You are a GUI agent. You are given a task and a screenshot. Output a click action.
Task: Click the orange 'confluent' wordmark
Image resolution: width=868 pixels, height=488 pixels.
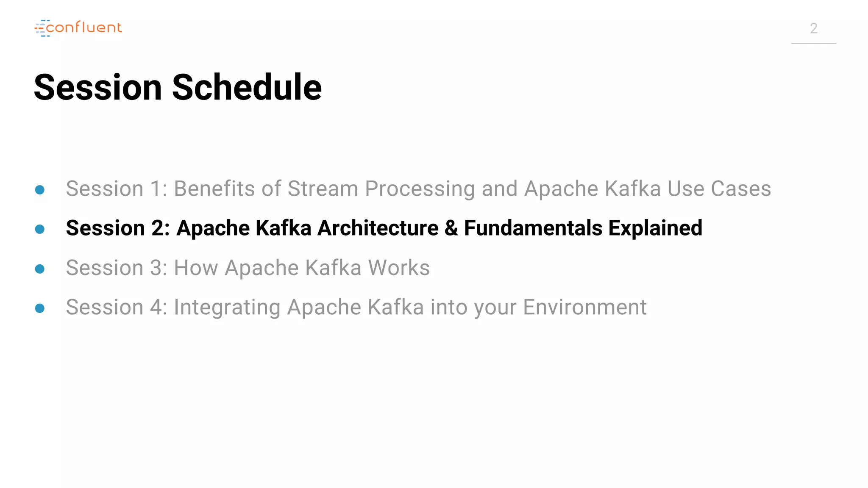84,28
